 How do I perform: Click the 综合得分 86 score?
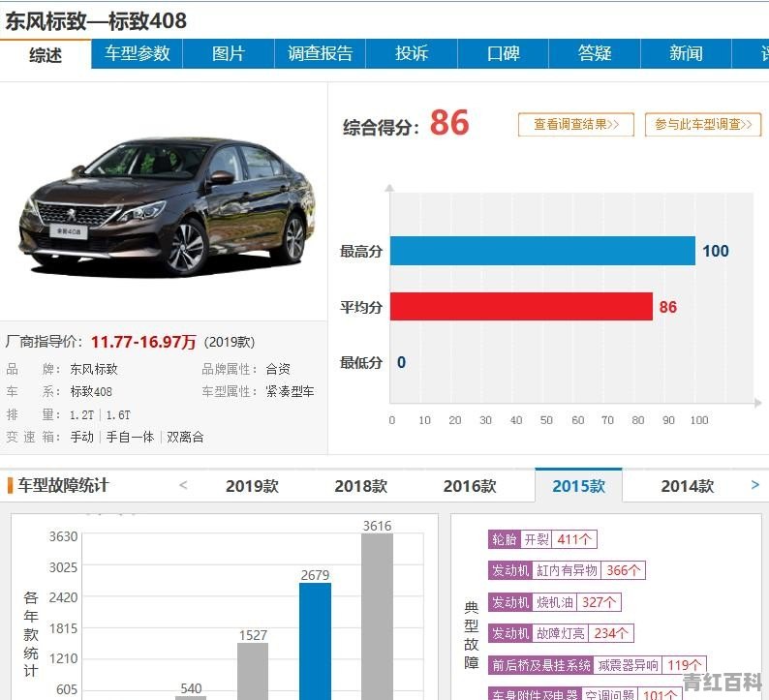406,124
